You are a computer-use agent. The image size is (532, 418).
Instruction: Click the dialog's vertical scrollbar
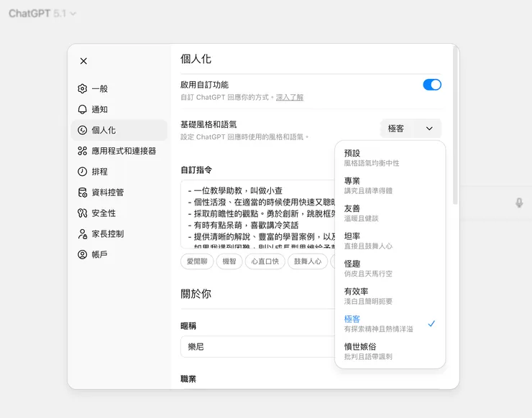tap(455, 126)
